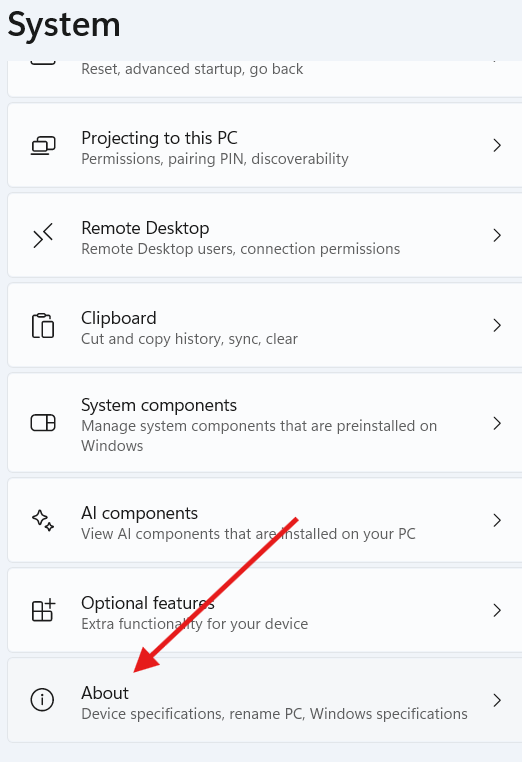This screenshot has width=522, height=762.
Task: Go to Remote Desktop users description
Action: click(x=241, y=249)
